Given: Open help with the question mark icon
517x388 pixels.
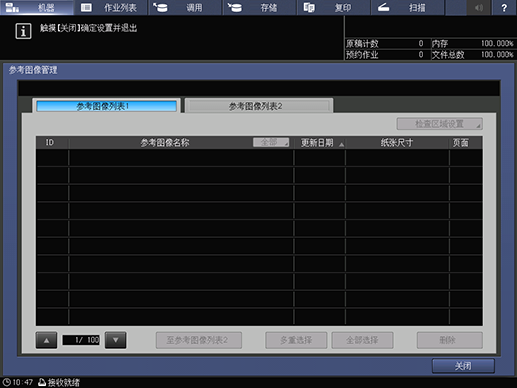Looking at the screenshot, I should pos(504,7).
